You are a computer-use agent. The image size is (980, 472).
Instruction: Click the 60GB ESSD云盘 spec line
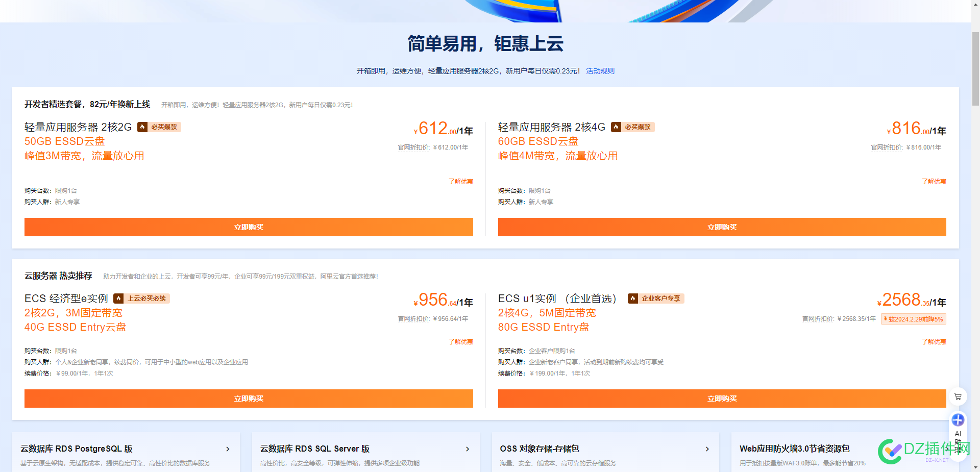(x=538, y=141)
